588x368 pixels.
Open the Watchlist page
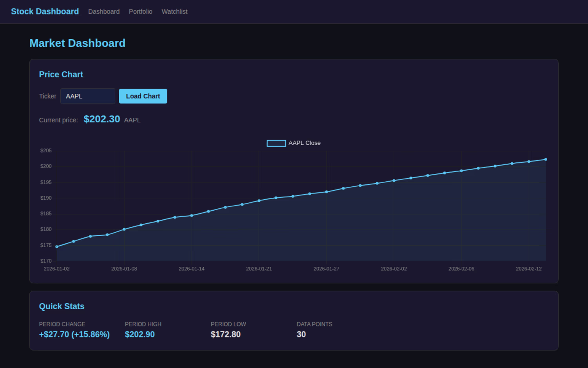(x=174, y=12)
